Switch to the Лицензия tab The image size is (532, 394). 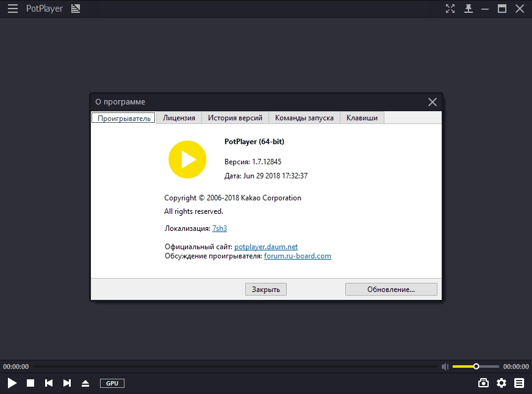click(x=179, y=118)
